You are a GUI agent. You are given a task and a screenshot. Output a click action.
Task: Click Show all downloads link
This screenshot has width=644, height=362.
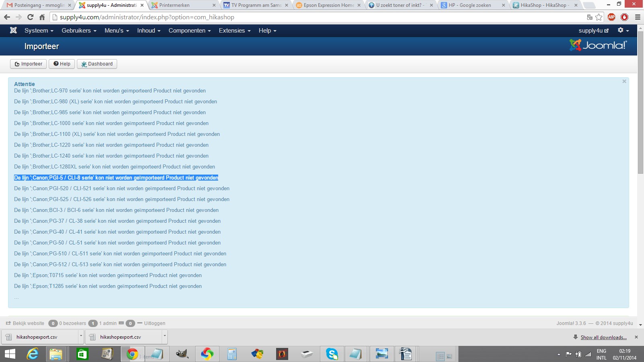point(603,337)
